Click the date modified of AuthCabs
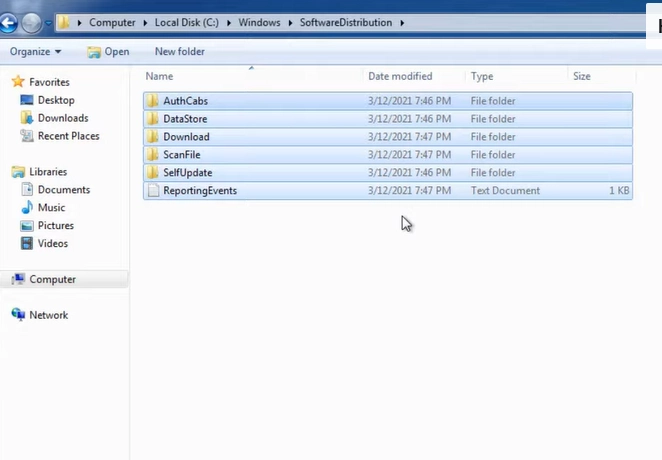Image resolution: width=662 pixels, height=460 pixels. [x=409, y=101]
